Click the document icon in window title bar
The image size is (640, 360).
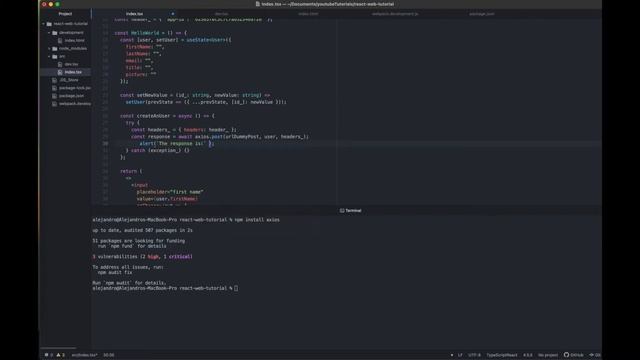(x=258, y=4)
